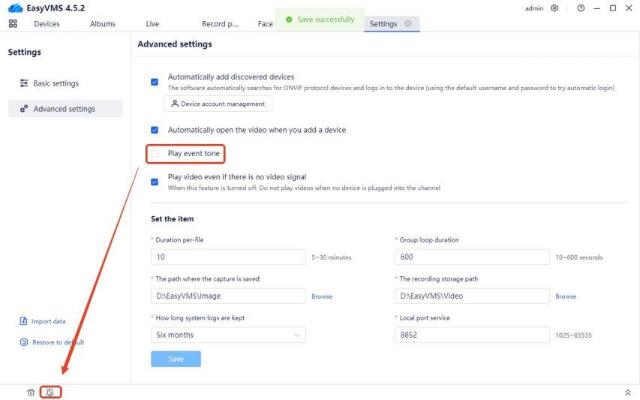
Task: Switch to the Devices tab
Action: click(x=46, y=23)
